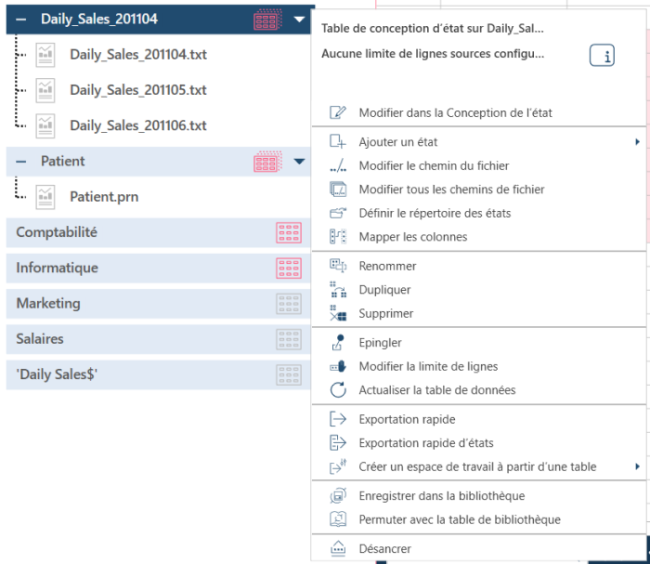
Task: Click the table icon next to 'Daily Sales$'
Action: click(x=288, y=375)
